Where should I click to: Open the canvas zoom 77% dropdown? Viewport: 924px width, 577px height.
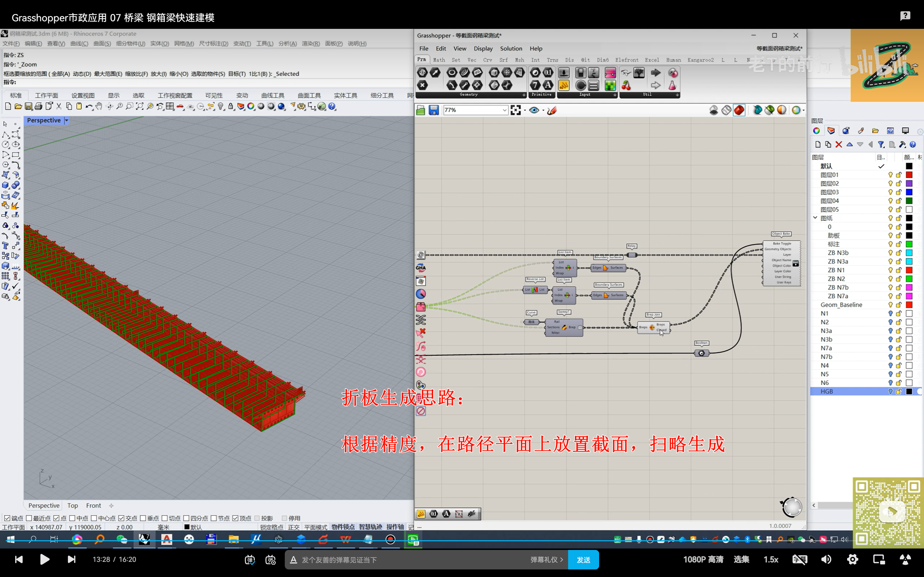(504, 110)
